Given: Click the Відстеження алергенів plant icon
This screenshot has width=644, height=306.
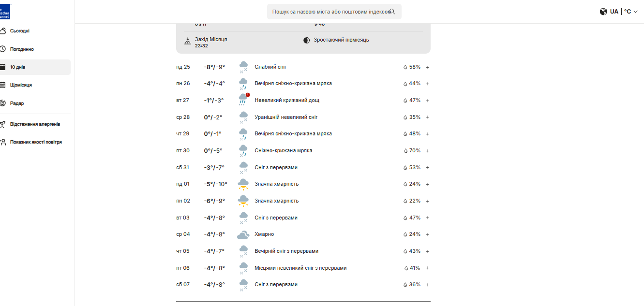Looking at the screenshot, I should pyautogui.click(x=3, y=124).
